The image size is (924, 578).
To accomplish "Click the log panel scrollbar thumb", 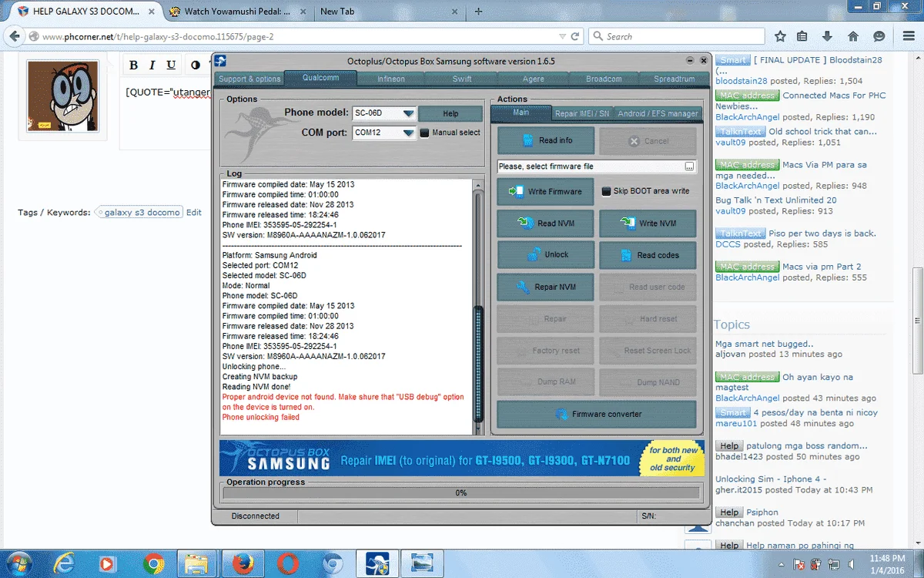I will pyautogui.click(x=478, y=364).
